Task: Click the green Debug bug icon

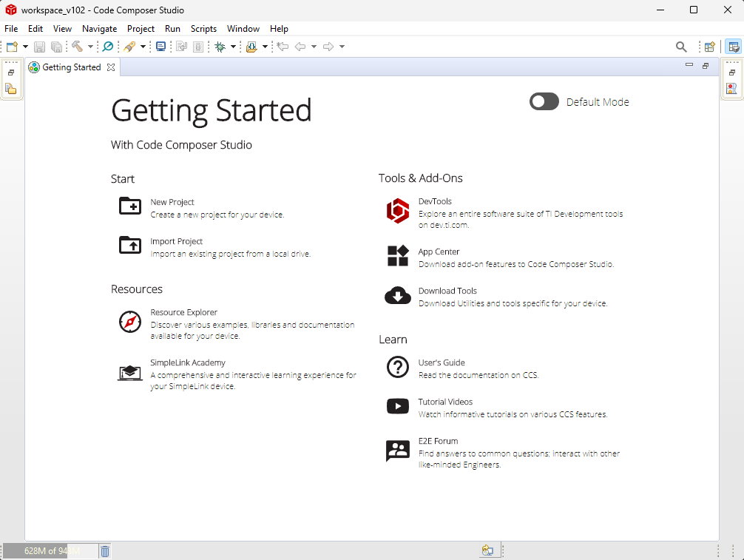Action: point(220,47)
